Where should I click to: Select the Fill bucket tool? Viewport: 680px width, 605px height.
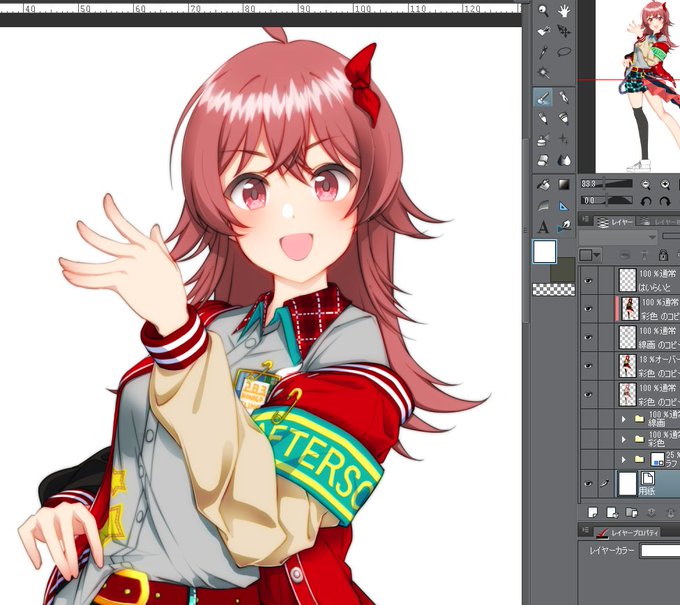point(543,185)
